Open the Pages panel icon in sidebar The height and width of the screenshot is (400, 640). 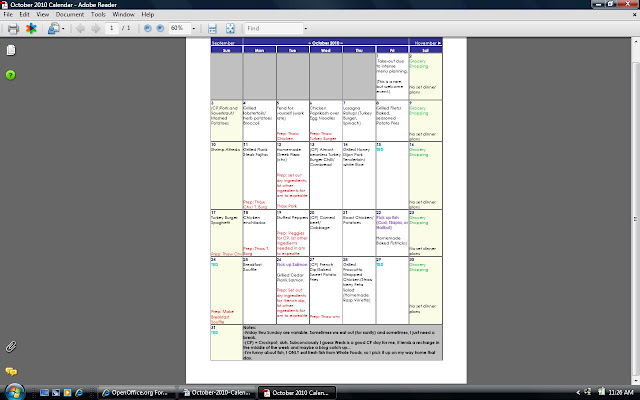[11, 50]
